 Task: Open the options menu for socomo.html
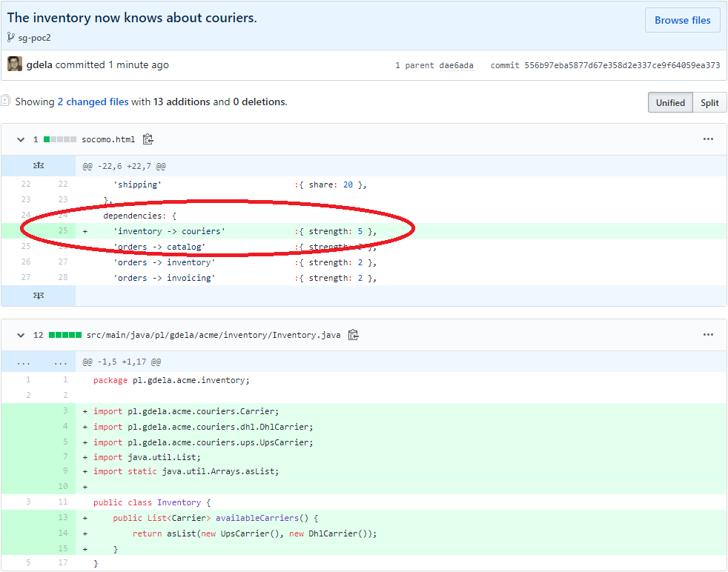pyautogui.click(x=708, y=139)
